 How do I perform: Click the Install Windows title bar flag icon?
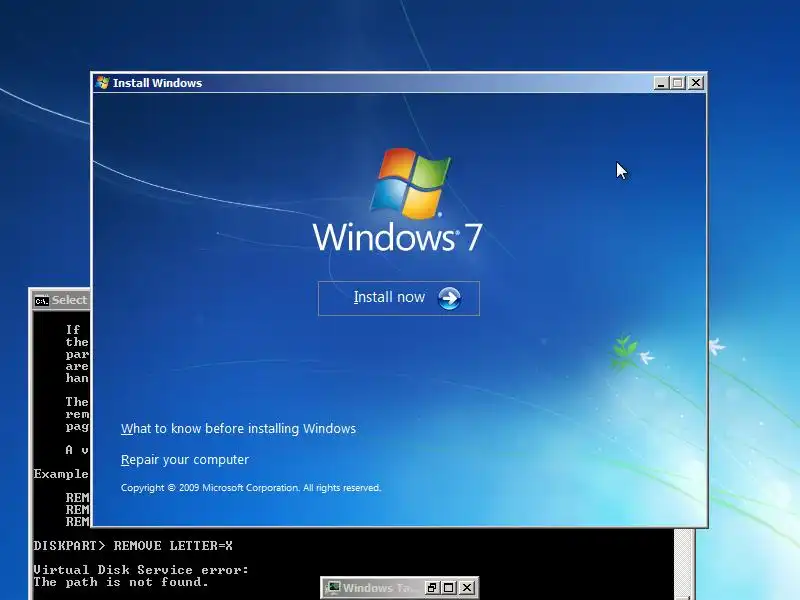pyautogui.click(x=103, y=83)
